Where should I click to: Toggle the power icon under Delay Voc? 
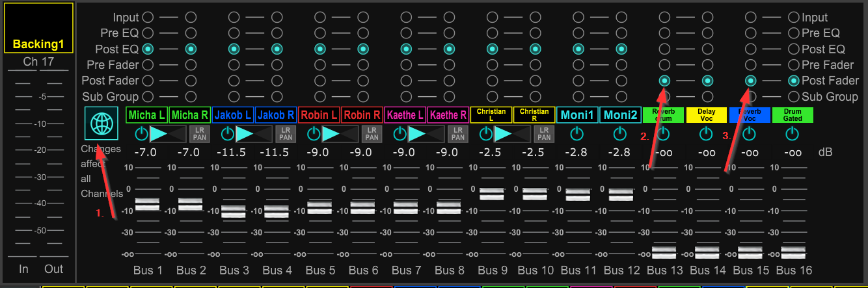point(706,134)
